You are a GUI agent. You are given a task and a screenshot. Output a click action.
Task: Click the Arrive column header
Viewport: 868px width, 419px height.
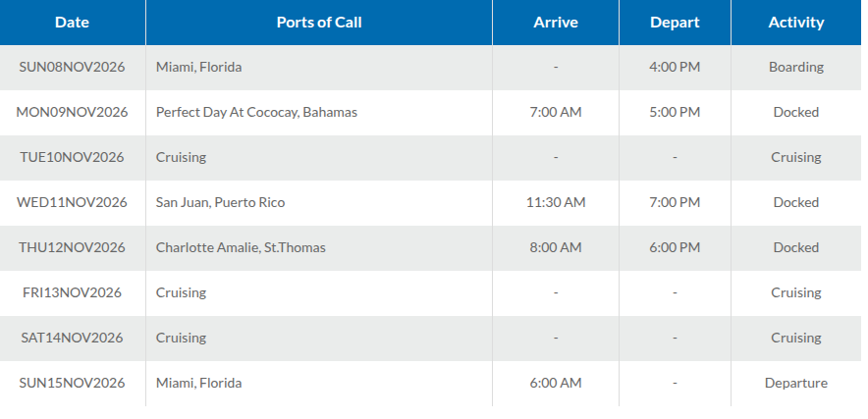(555, 23)
